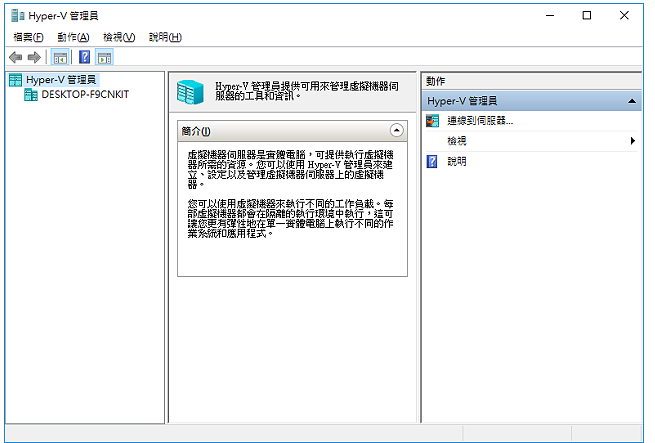The width and height of the screenshot is (655, 443).
Task: Select Hyper-V 管理員 root tree node
Action: (61, 80)
